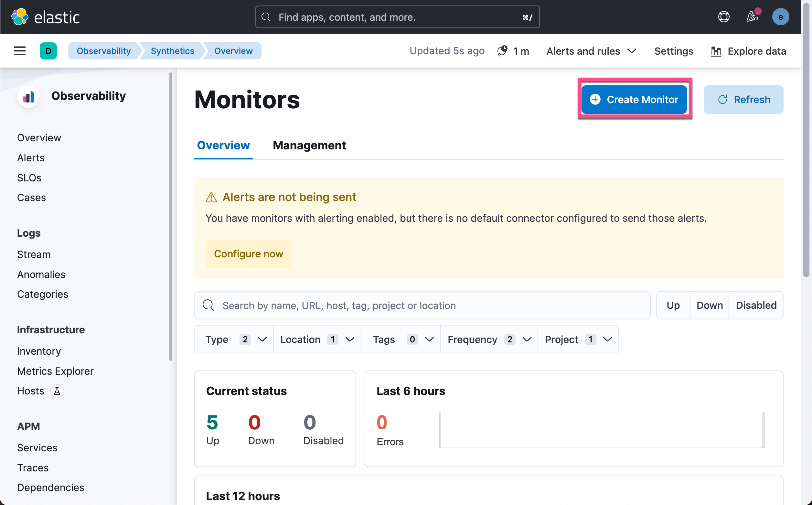
Task: Click the Hosts beta beaker icon
Action: [57, 391]
